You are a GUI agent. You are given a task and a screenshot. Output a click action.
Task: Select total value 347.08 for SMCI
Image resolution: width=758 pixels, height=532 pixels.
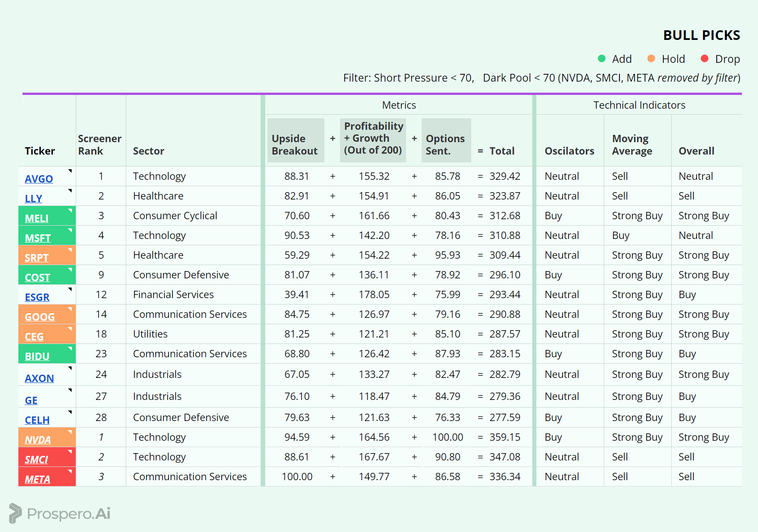(x=505, y=457)
